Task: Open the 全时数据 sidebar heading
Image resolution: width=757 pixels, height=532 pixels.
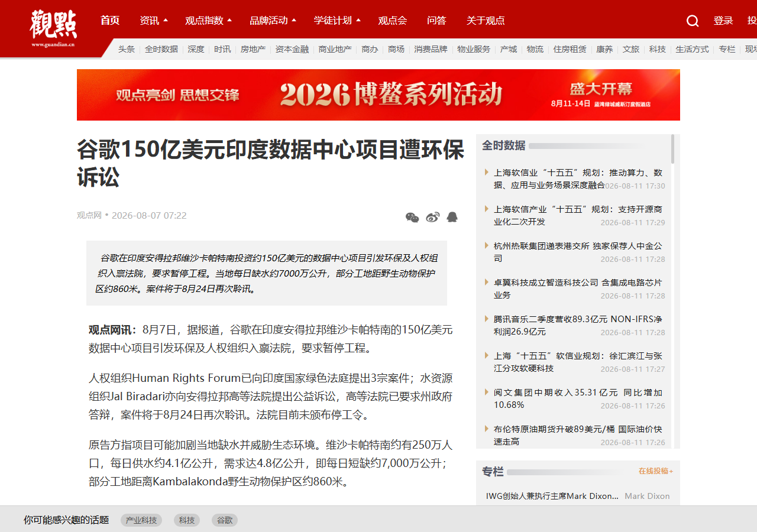Action: pos(503,145)
